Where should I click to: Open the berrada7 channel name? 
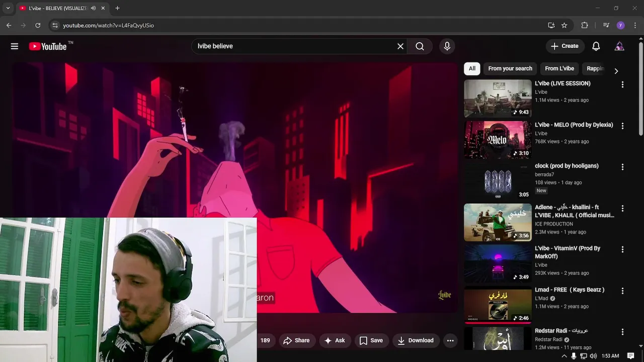click(544, 174)
